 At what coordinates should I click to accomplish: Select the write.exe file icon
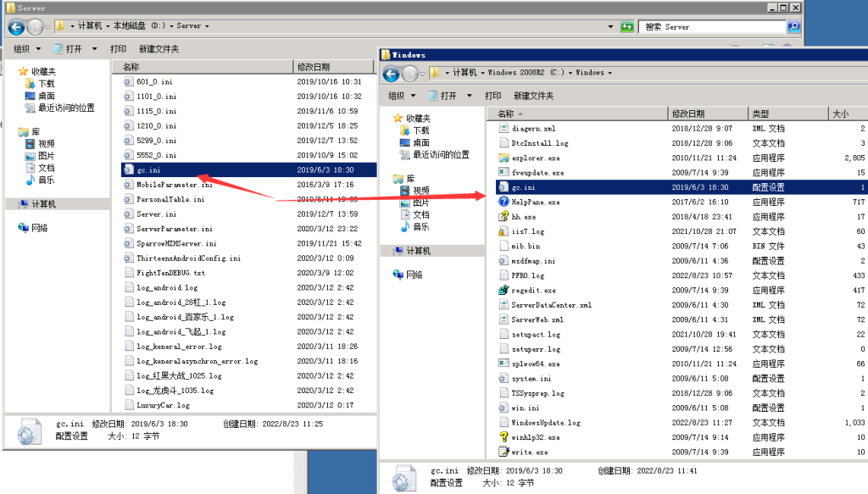[504, 452]
